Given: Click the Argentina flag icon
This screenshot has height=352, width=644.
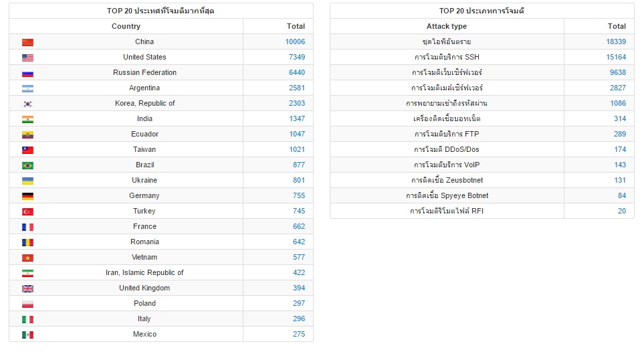Looking at the screenshot, I should click(x=27, y=88).
